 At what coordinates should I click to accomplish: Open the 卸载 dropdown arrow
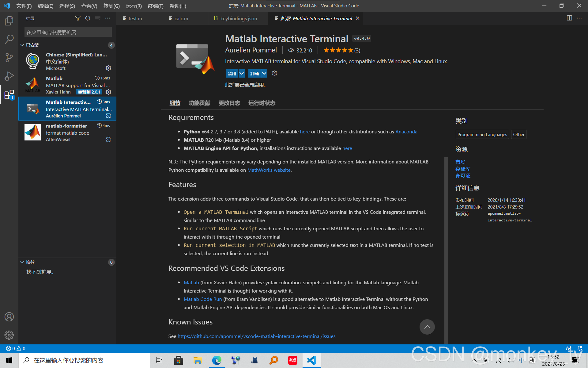pos(264,73)
